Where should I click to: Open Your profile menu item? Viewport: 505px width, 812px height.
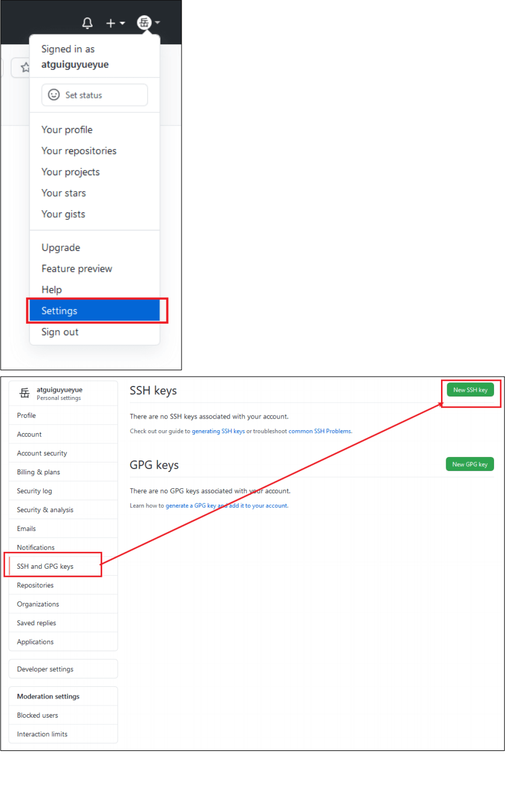coord(94,130)
